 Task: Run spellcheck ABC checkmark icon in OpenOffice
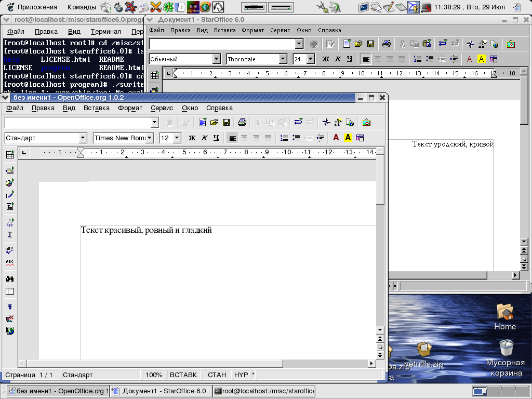[10, 250]
